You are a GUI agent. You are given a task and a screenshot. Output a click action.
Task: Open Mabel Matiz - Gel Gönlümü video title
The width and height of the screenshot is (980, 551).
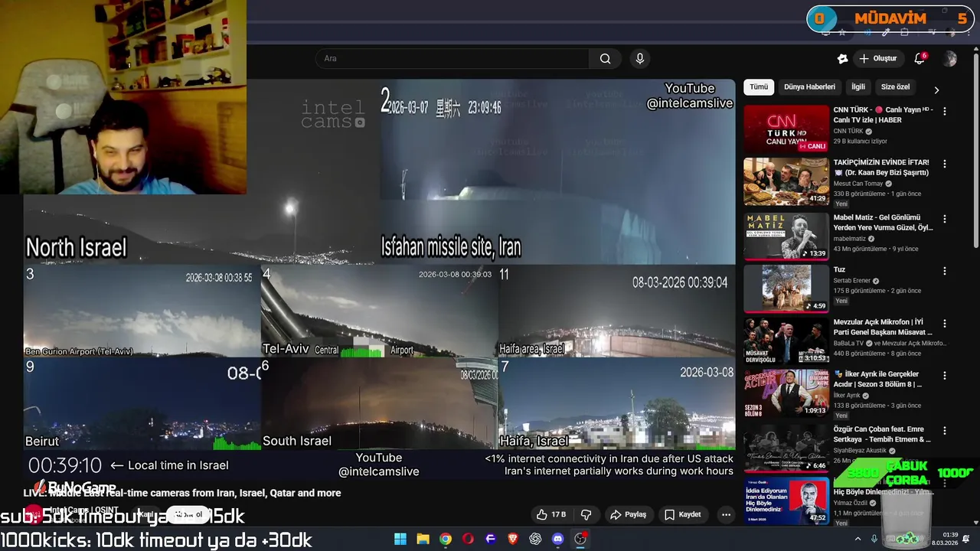point(883,223)
